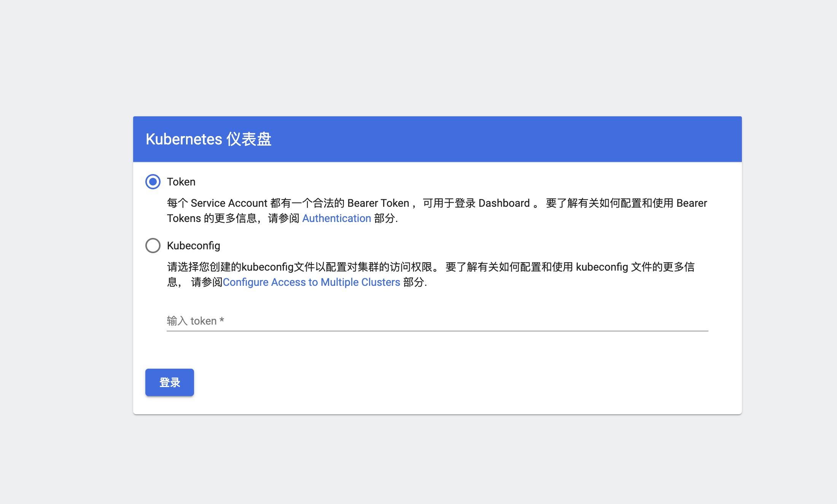
Task: Re-select Token authentication option
Action: pyautogui.click(x=153, y=182)
